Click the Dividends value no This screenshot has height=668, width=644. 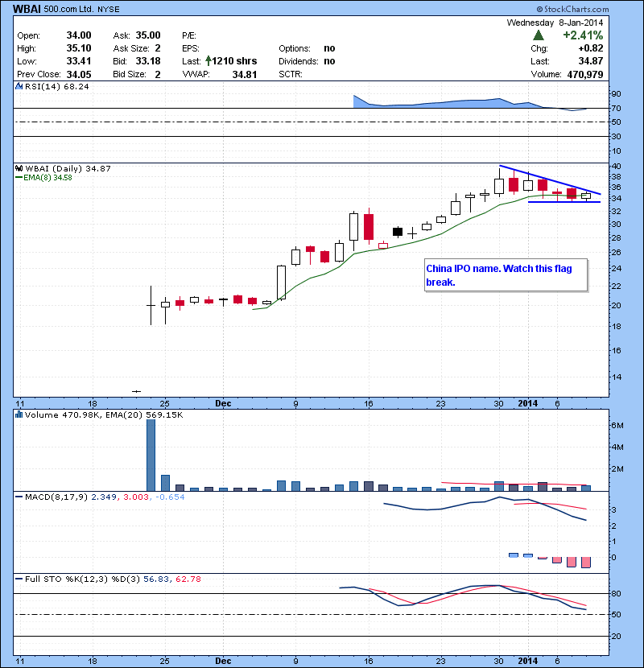coord(329,61)
